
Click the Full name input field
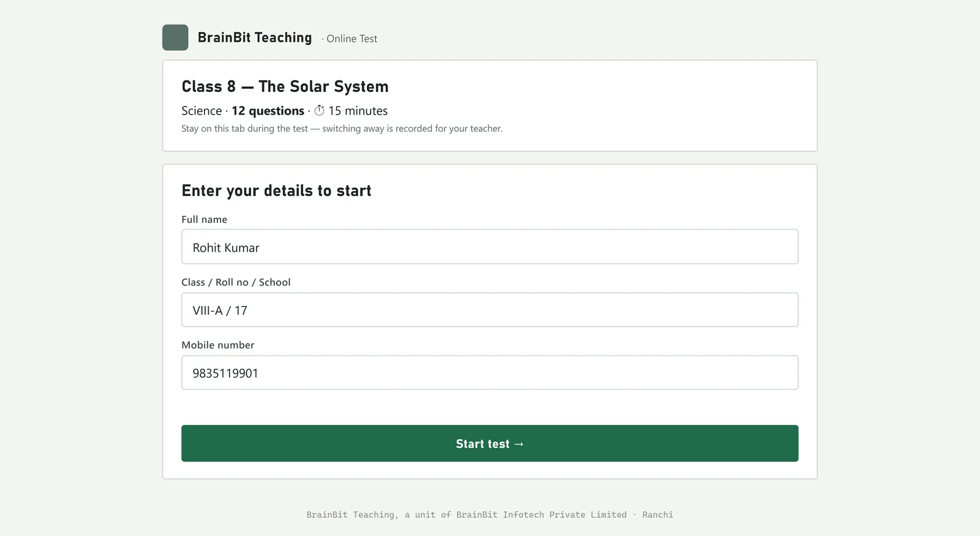pyautogui.click(x=489, y=247)
